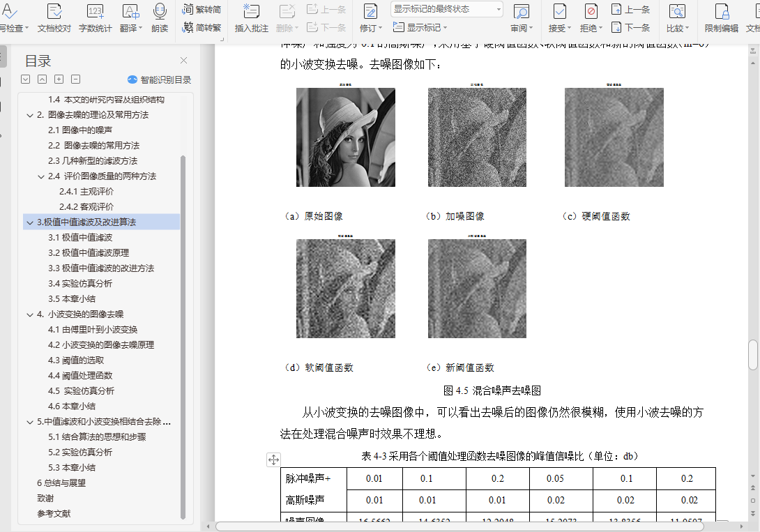
Task: Click expand-all icon in 目录 toolbar
Action: (26, 79)
